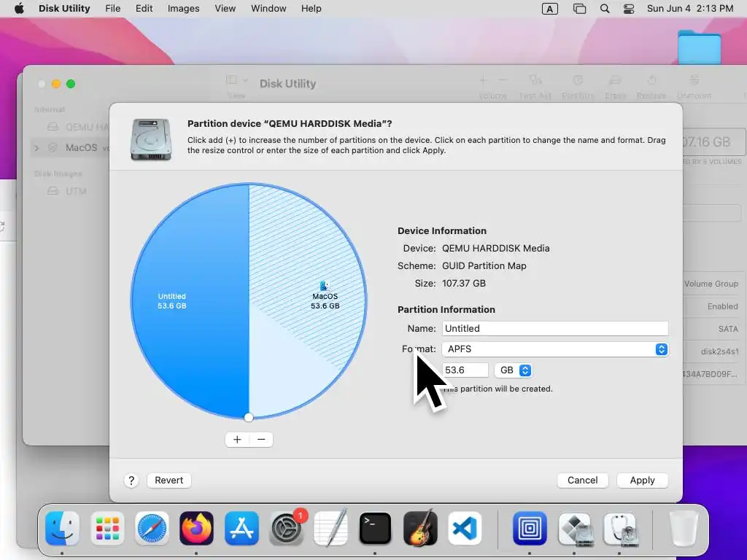Open Safari from the Dock
This screenshot has width=747, height=560.
(152, 528)
